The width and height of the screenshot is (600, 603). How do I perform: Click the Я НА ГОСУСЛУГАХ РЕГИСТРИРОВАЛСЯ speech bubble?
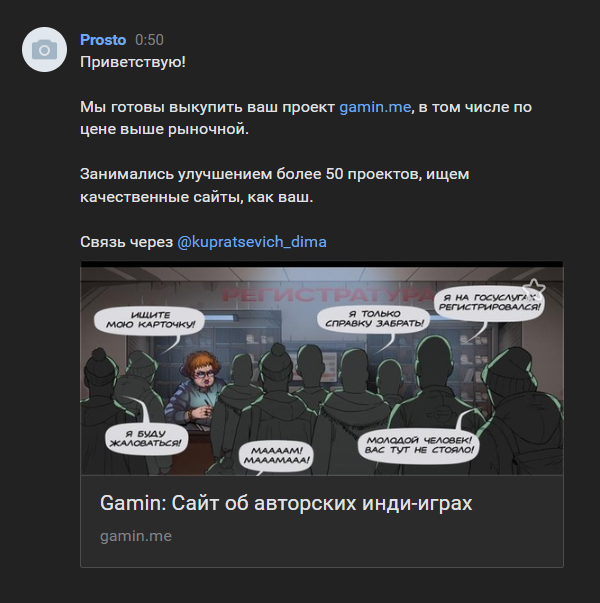coord(488,303)
